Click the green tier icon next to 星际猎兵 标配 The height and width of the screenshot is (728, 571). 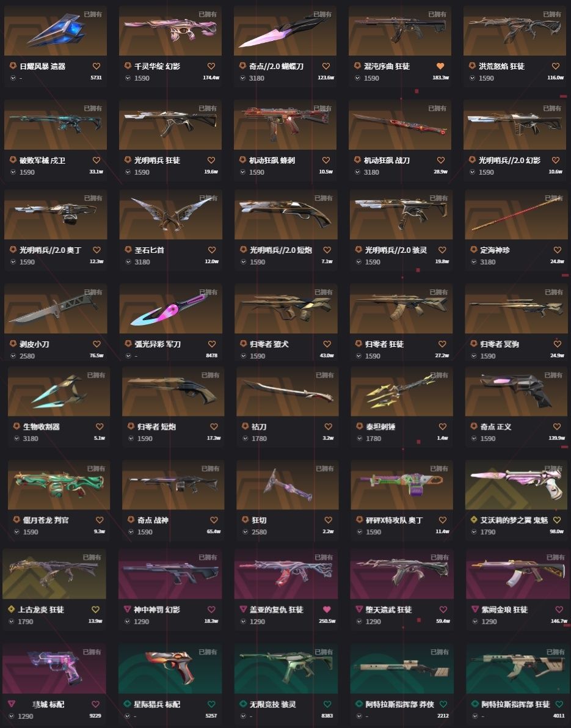pyautogui.click(x=127, y=704)
